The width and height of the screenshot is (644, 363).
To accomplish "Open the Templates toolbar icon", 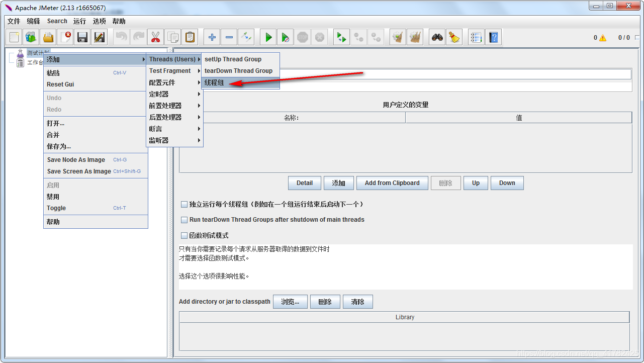I will 31,37.
